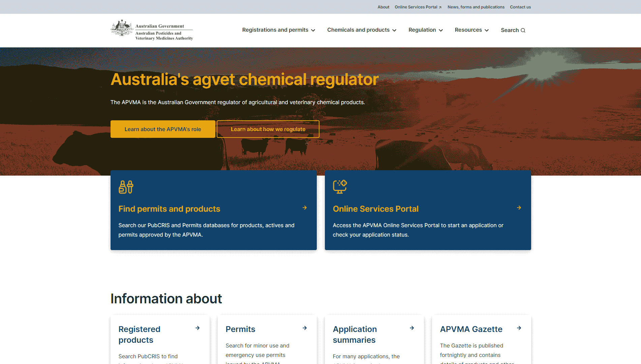Screen dimensions: 641x364
Task: Click the arrow on Application summaries card
Action: [x=412, y=328]
